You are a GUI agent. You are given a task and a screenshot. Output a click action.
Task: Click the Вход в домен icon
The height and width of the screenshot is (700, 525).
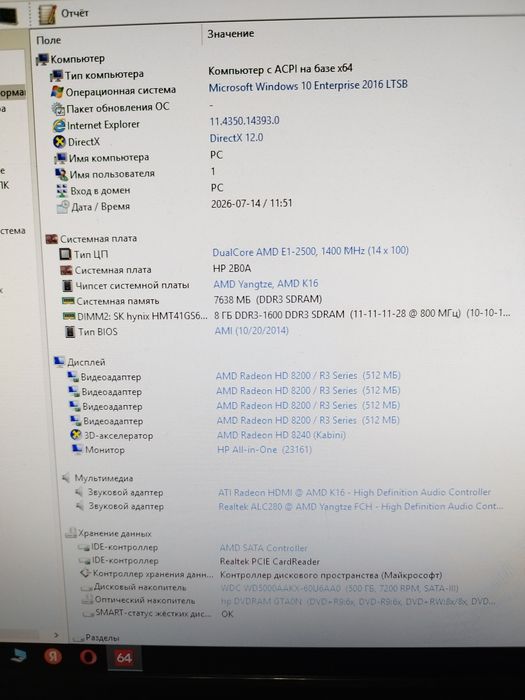(x=62, y=191)
